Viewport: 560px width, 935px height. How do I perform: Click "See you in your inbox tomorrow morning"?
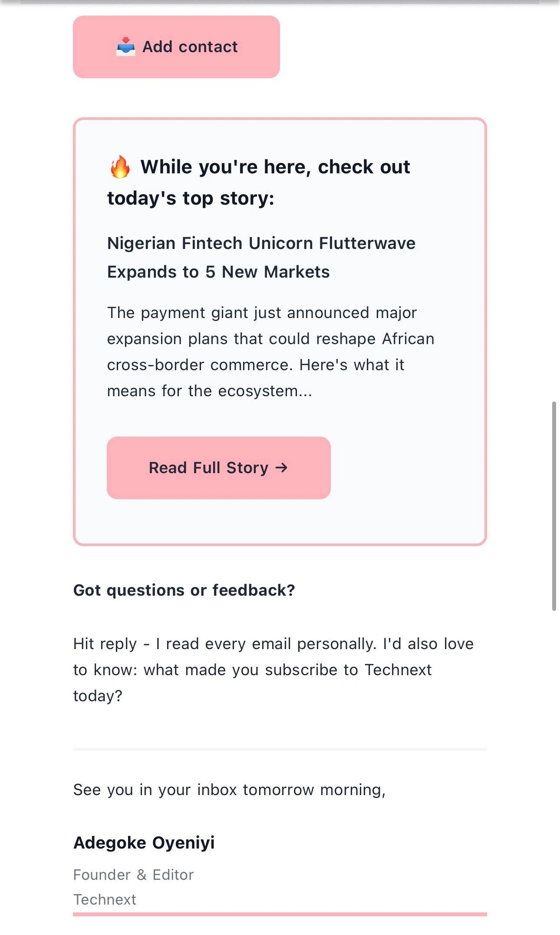click(x=229, y=789)
